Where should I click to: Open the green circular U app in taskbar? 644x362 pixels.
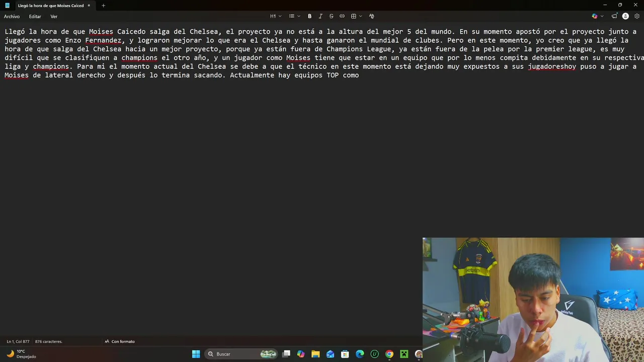pos(374,354)
